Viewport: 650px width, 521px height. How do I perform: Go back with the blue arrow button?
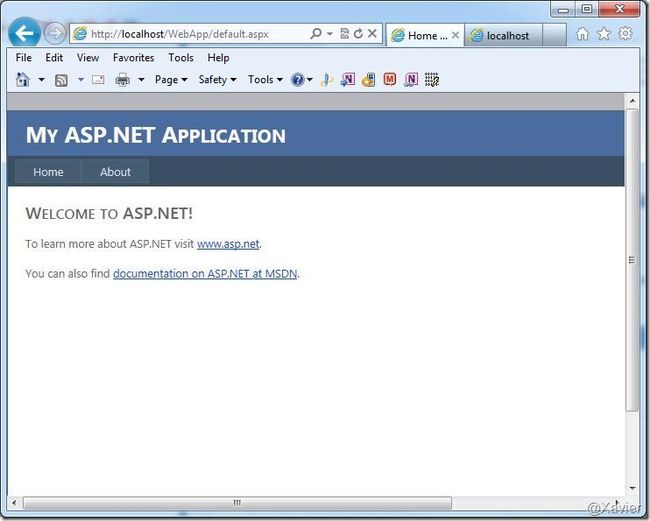[x=24, y=33]
